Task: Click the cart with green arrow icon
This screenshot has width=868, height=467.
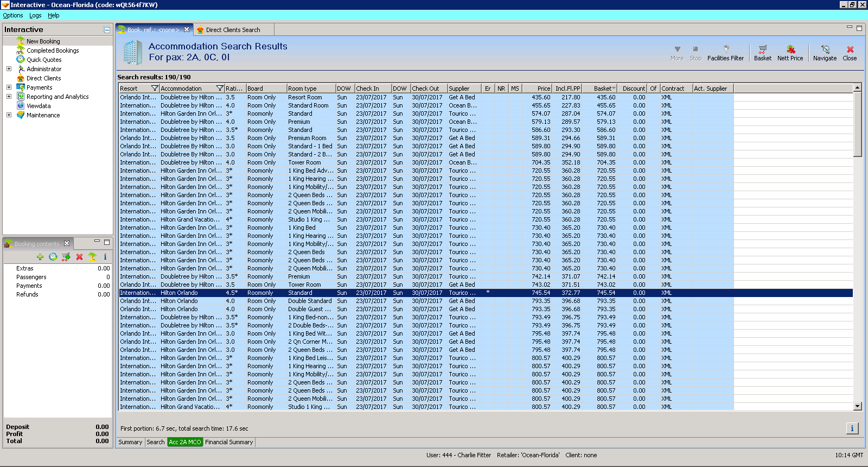Action: pyautogui.click(x=66, y=257)
